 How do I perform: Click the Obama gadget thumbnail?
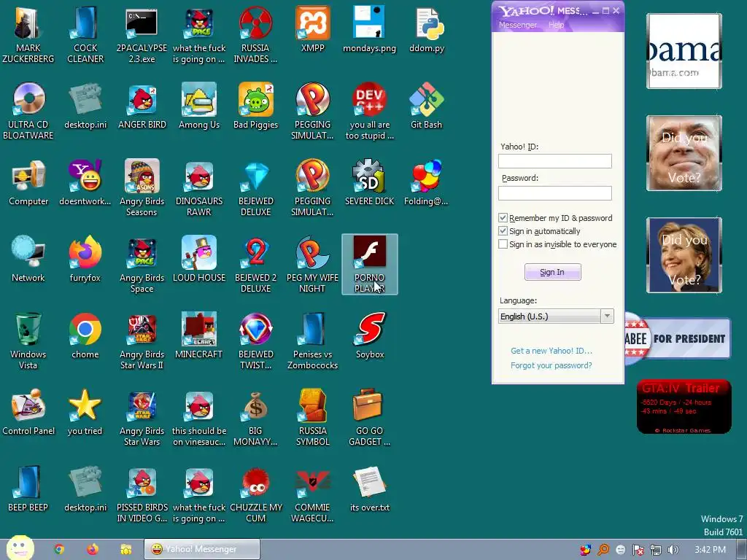tap(684, 51)
